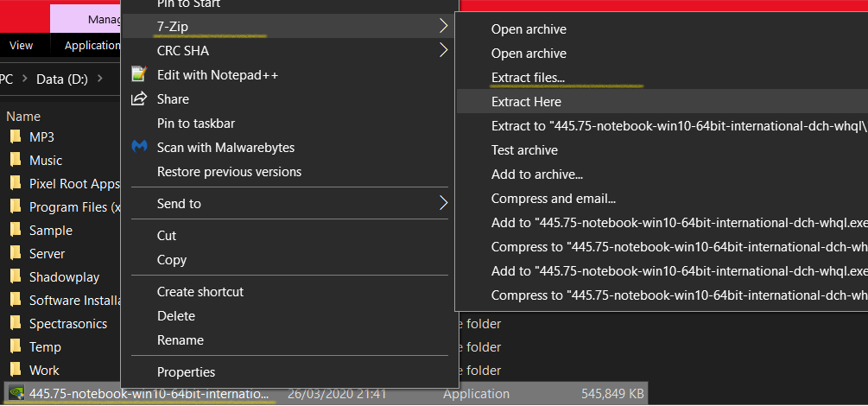This screenshot has width=868, height=406.
Task: Select the 445.75-notebook-win10-64bit file name
Action: tap(149, 394)
